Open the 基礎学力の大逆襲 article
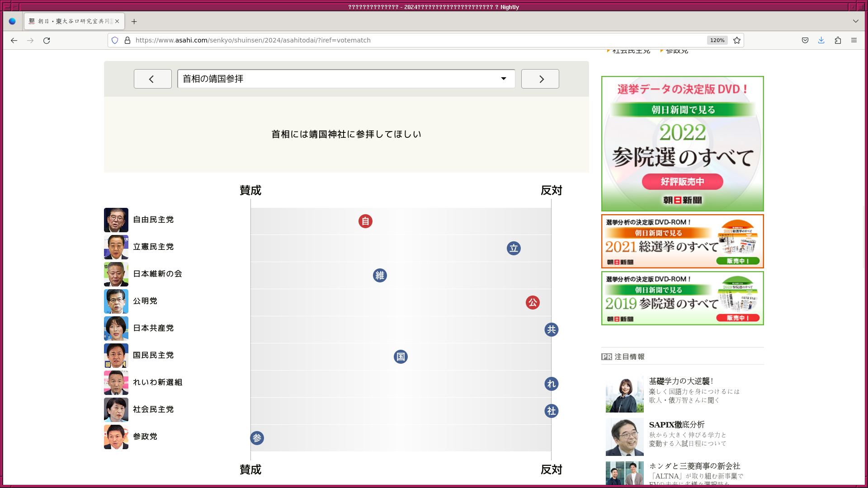 tap(681, 381)
